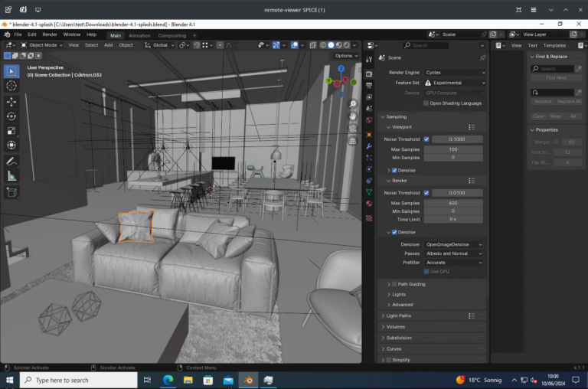Expand the Light Paths panel

coord(398,315)
